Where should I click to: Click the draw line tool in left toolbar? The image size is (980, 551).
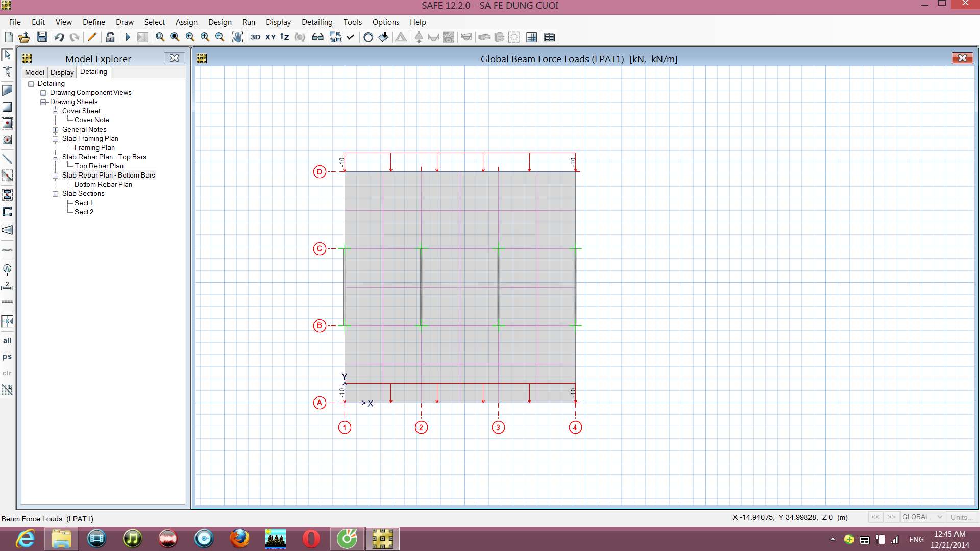click(7, 159)
